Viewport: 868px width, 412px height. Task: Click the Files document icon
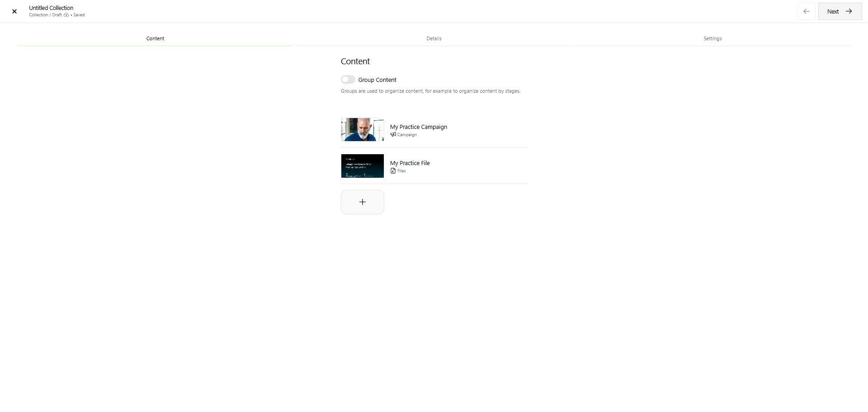393,171
